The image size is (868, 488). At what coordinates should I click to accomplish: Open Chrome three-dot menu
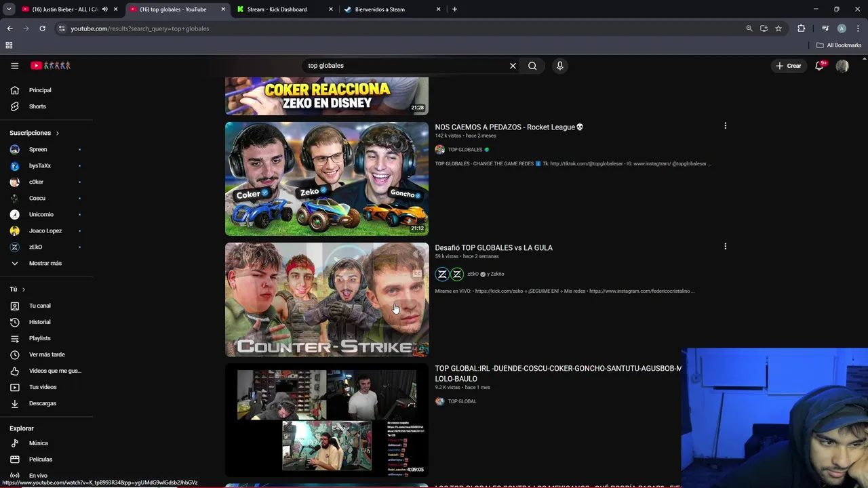point(859,28)
